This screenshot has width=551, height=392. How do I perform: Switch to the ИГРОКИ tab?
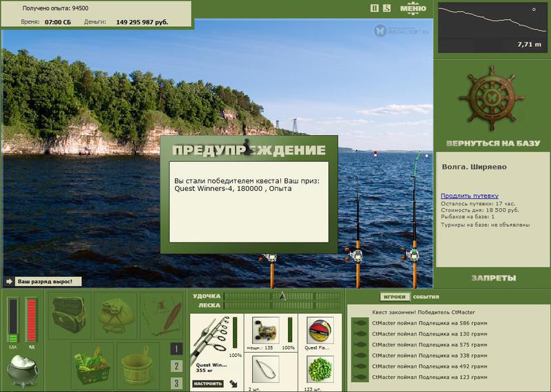point(395,297)
